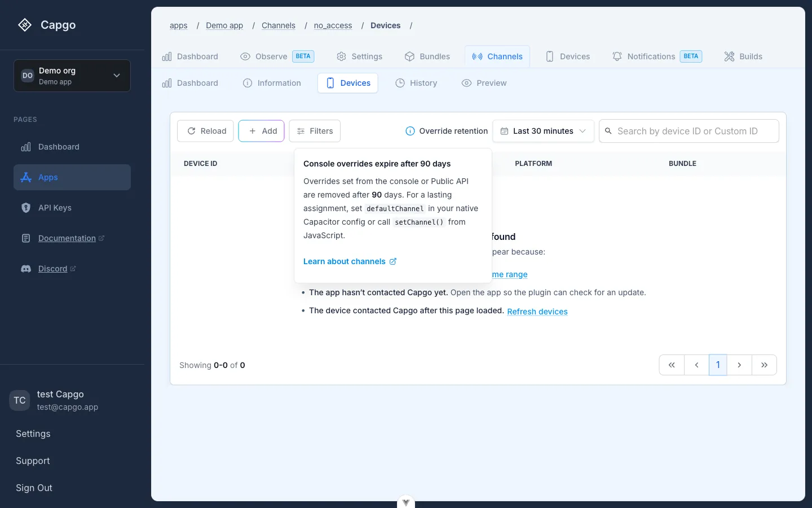The image size is (812, 508).
Task: Go to the next page
Action: point(739,365)
